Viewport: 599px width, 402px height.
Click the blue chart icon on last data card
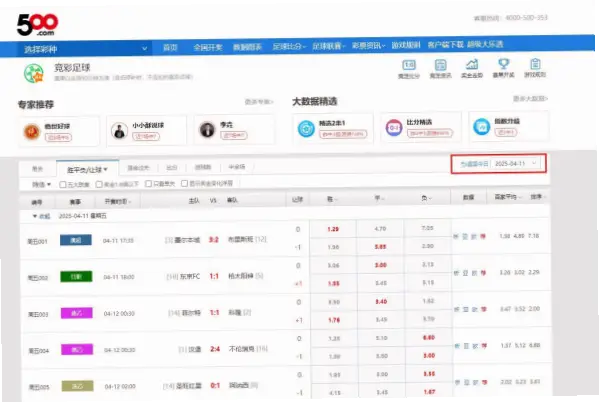pos(482,126)
